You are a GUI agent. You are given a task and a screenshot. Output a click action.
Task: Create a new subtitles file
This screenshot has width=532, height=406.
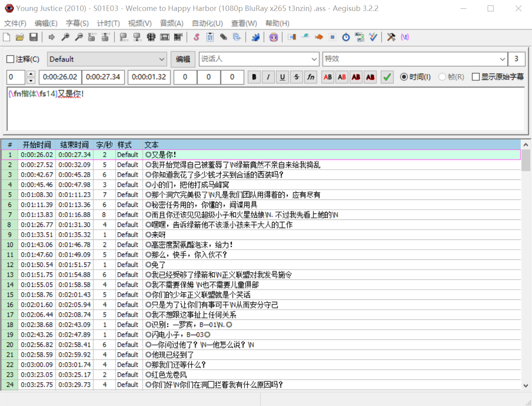7,37
